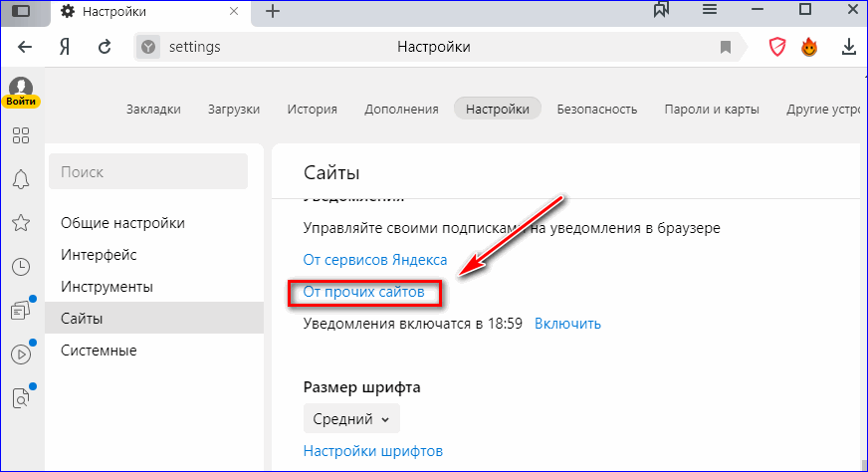
Task: Switch to the Дополнения tab
Action: coord(401,110)
